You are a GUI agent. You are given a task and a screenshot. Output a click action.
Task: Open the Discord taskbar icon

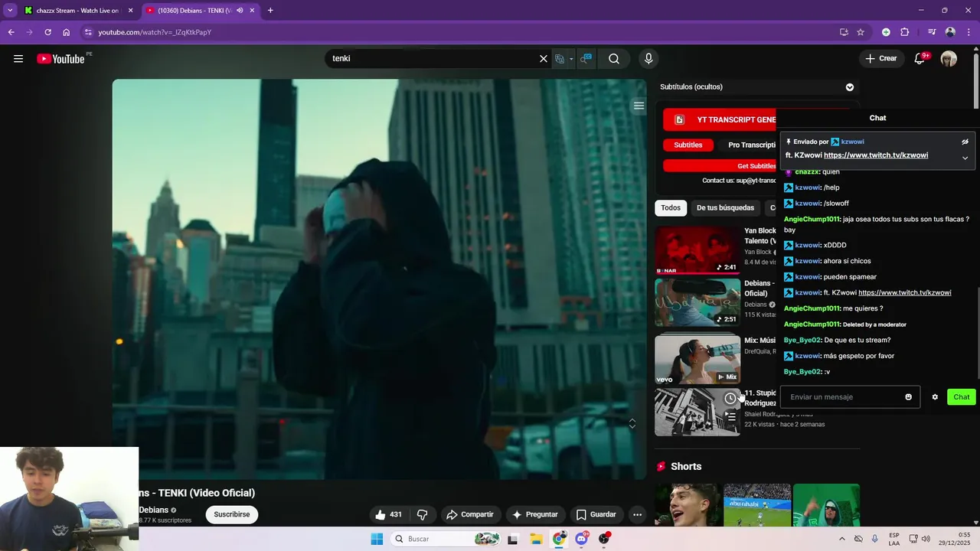point(582,539)
